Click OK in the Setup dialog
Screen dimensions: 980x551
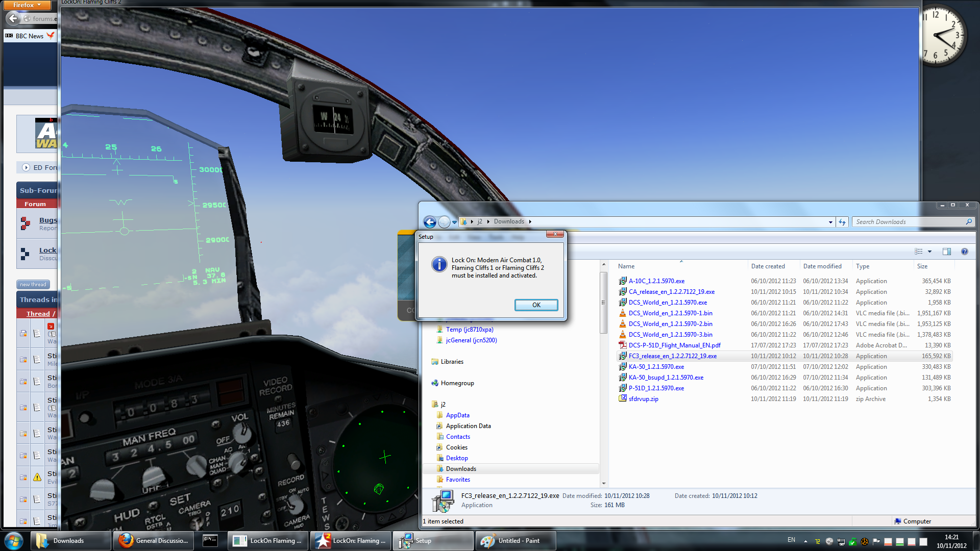coord(536,305)
